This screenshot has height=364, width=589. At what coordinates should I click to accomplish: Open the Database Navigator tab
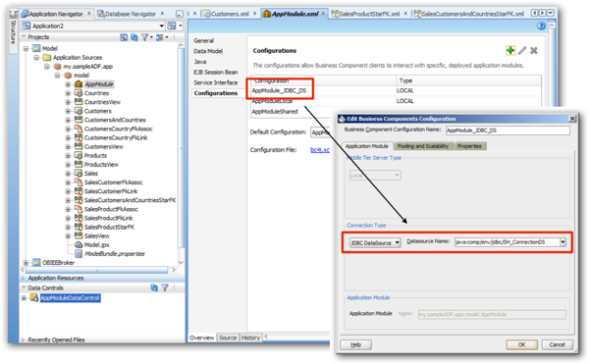[x=130, y=14]
